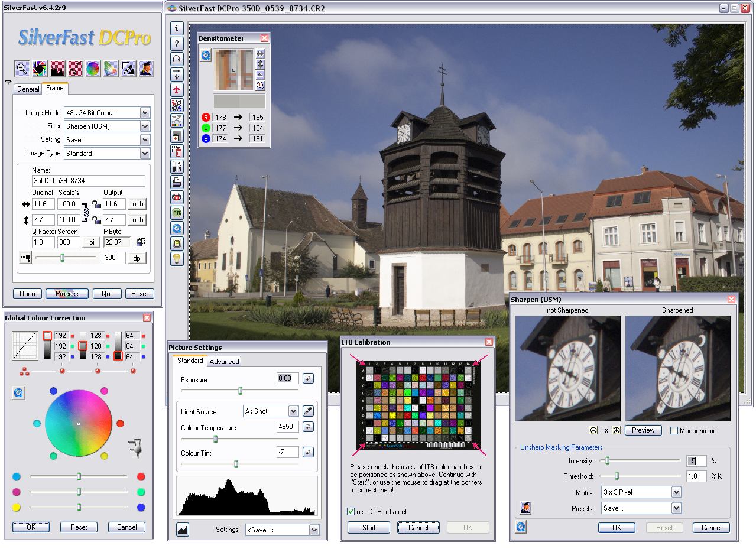The image size is (756, 552).
Task: Collapse the panel using the triangle expander
Action: (x=8, y=82)
